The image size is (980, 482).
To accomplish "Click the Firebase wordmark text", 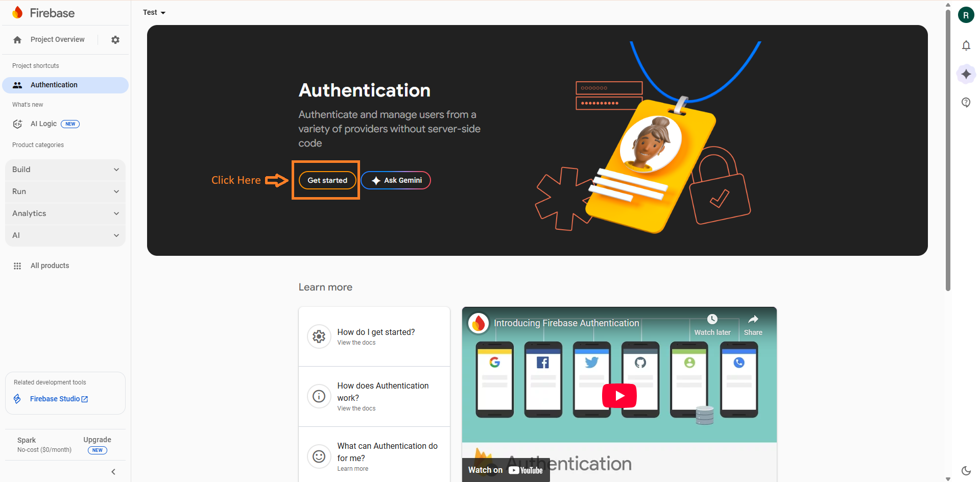I will pos(52,13).
